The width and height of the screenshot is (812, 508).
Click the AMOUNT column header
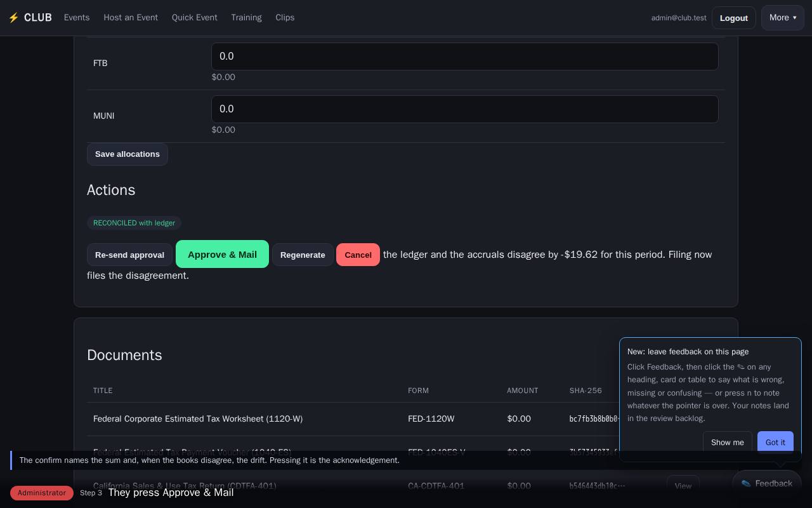tap(523, 391)
